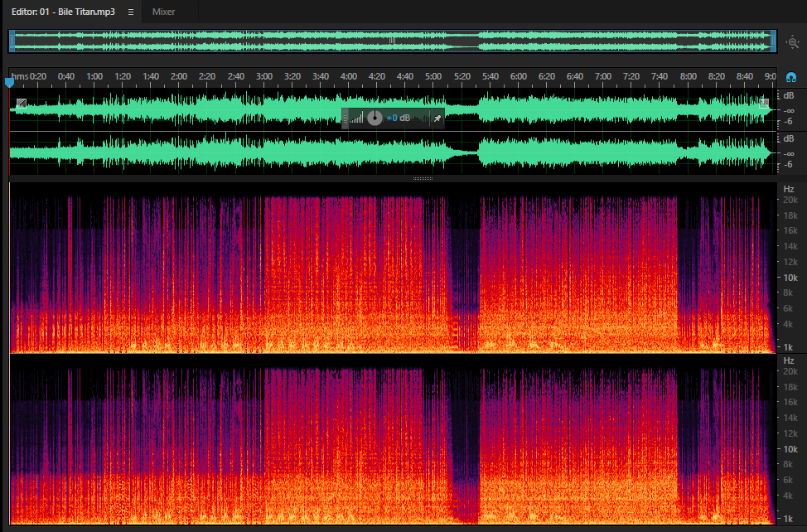The width and height of the screenshot is (807, 532).
Task: Click the upper spectrogram 16k frequency label
Action: [x=790, y=231]
